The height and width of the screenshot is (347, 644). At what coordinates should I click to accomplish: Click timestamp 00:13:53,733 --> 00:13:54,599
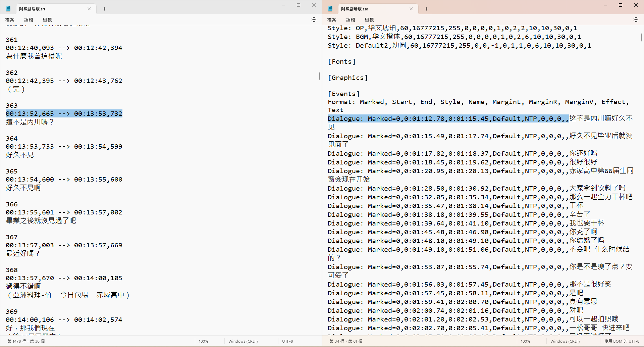pos(64,146)
